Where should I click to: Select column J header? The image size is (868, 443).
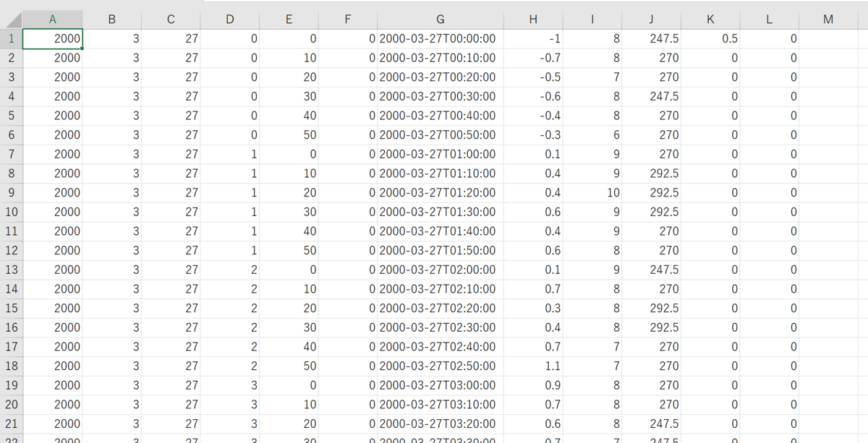pyautogui.click(x=651, y=20)
